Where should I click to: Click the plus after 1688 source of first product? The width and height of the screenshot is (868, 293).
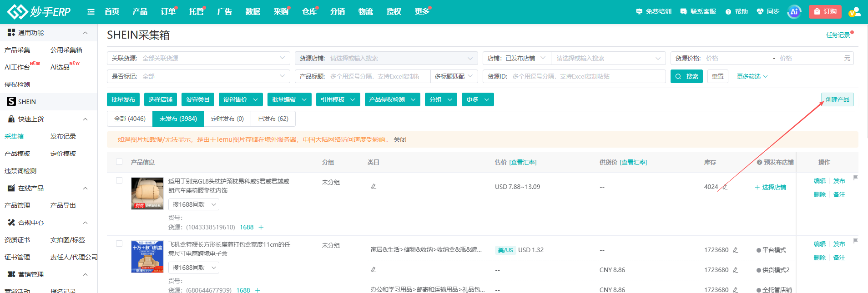[x=261, y=227]
